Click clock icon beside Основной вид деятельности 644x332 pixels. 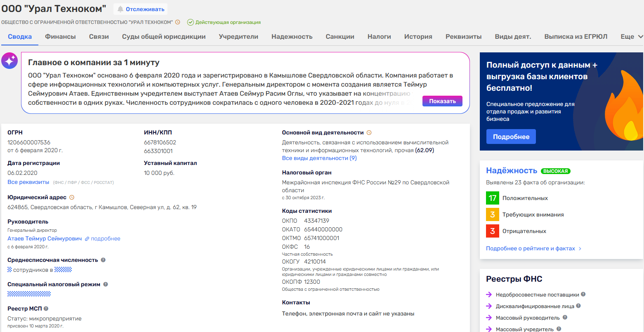pos(369,133)
